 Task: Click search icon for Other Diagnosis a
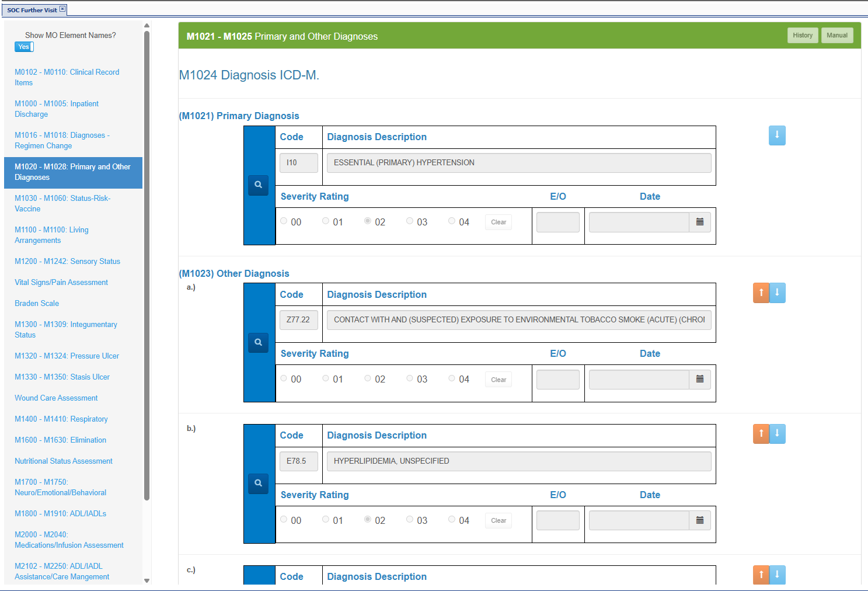tap(258, 342)
